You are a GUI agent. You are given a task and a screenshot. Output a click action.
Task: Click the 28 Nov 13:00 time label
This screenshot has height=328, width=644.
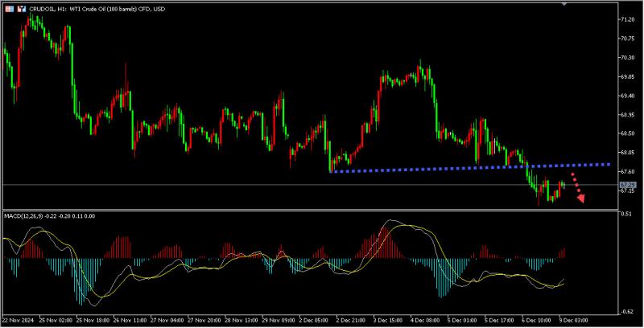[241, 320]
